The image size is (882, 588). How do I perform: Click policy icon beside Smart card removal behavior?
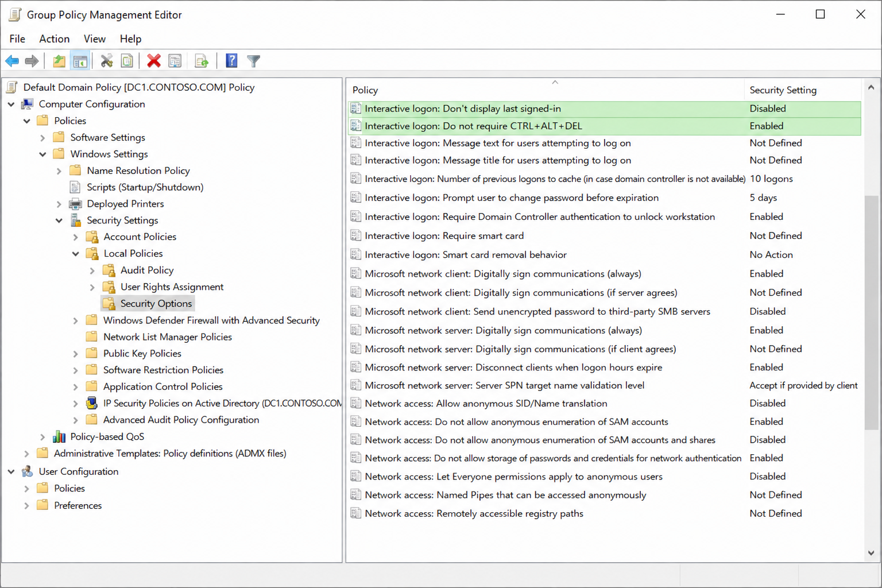356,254
